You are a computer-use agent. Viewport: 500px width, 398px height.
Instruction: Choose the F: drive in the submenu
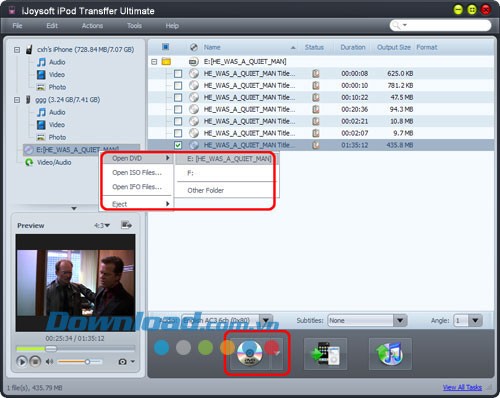190,173
